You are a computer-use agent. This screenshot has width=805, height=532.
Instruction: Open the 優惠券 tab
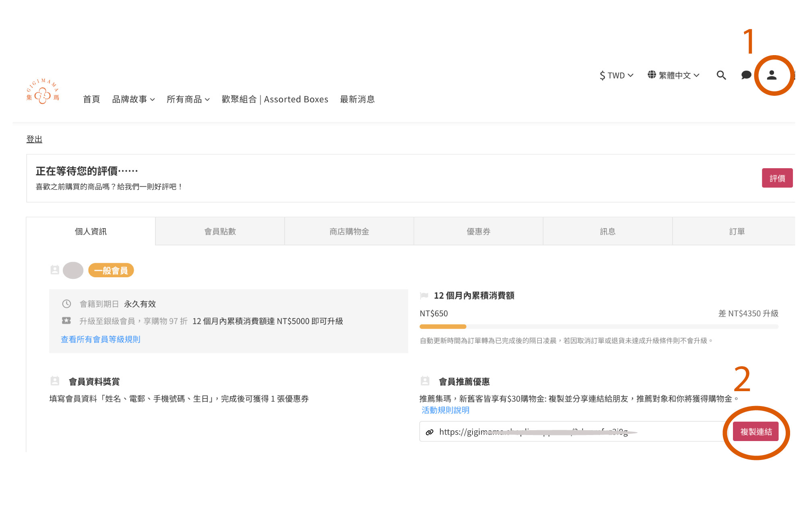pyautogui.click(x=478, y=231)
